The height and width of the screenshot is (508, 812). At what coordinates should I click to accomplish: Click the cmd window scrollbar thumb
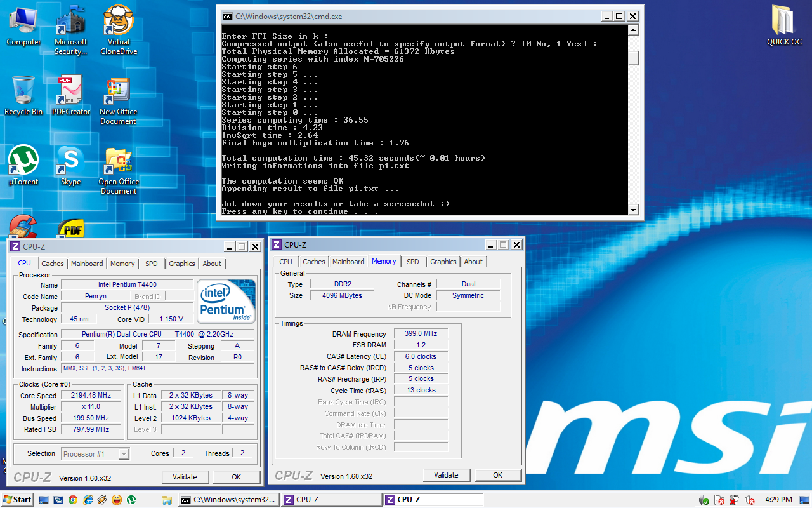633,58
